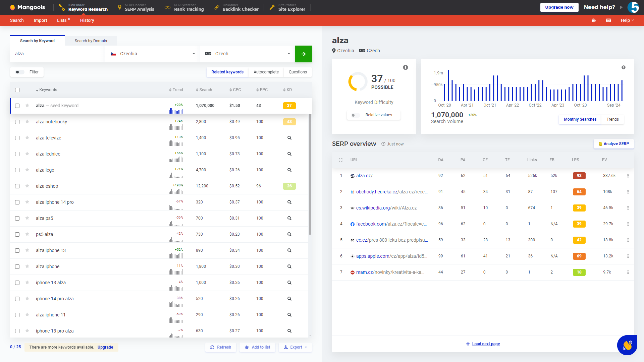Select all keywords header checkbox
The height and width of the screenshot is (362, 644).
pos(17,90)
